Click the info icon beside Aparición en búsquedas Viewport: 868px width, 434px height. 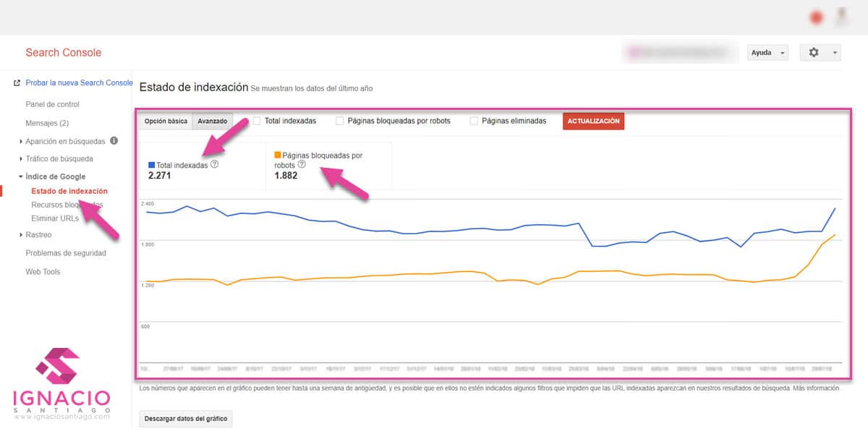pyautogui.click(x=114, y=140)
